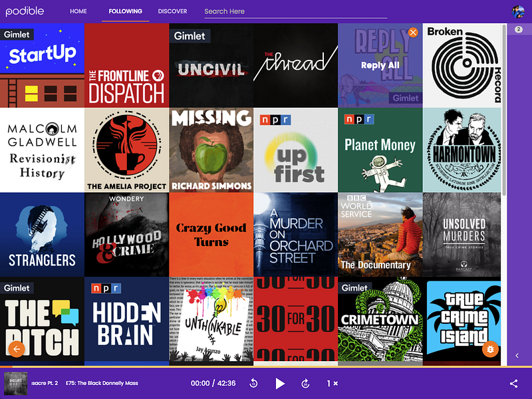This screenshot has height=399, width=532.
Task: Unfollow Reply All with the orange X
Action: click(x=413, y=33)
